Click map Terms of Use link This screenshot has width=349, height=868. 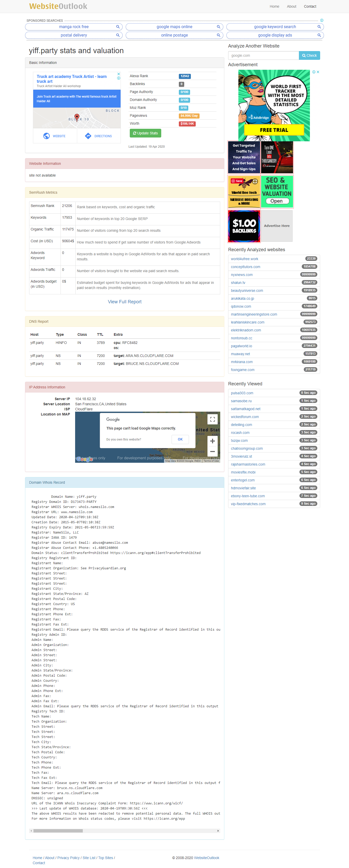211,461
